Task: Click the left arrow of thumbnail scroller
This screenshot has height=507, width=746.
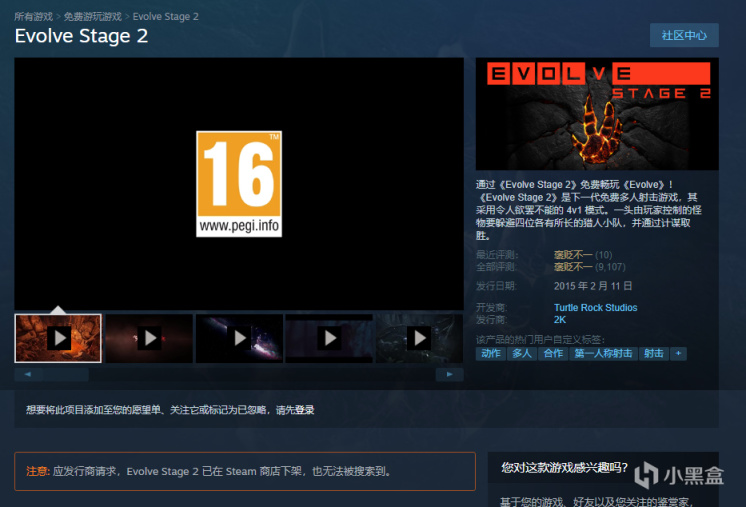Action: pos(28,374)
